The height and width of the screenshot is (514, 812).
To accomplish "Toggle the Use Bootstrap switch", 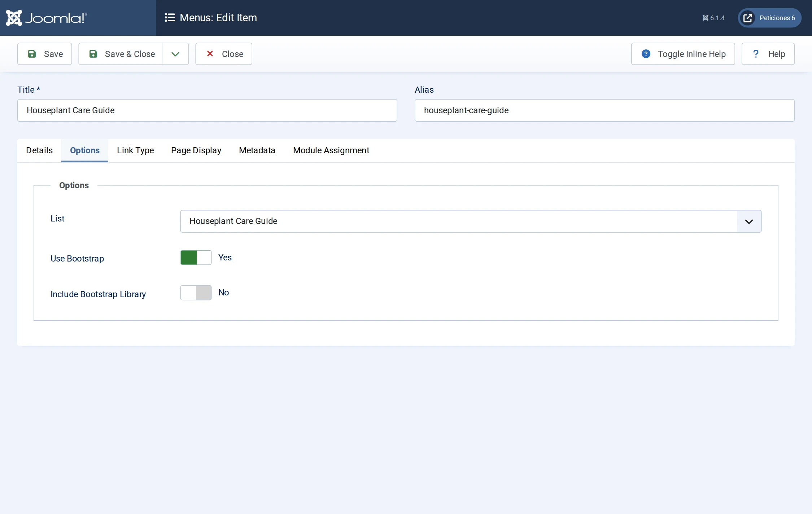I will point(196,258).
